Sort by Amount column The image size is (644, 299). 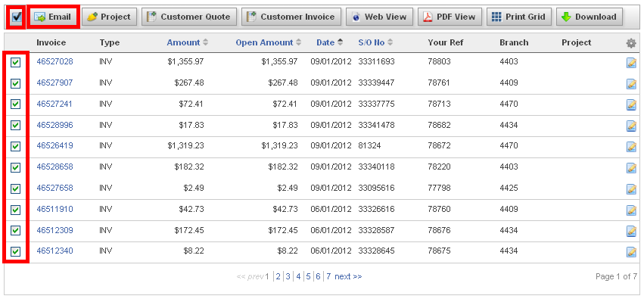187,42
